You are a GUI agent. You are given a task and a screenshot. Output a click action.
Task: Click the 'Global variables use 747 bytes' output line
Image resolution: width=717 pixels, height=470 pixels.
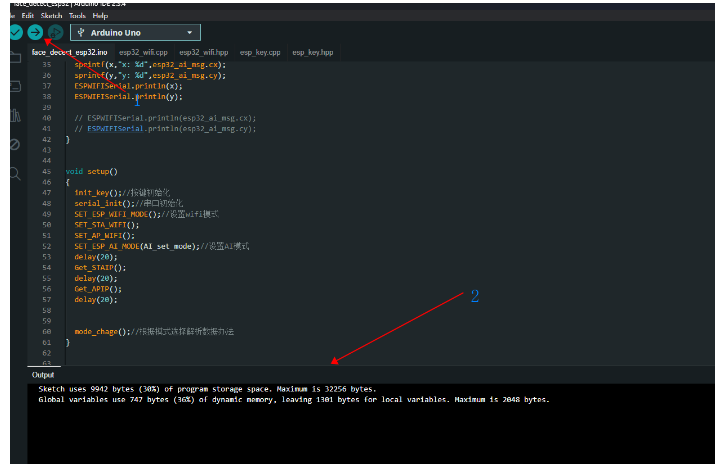pos(294,400)
